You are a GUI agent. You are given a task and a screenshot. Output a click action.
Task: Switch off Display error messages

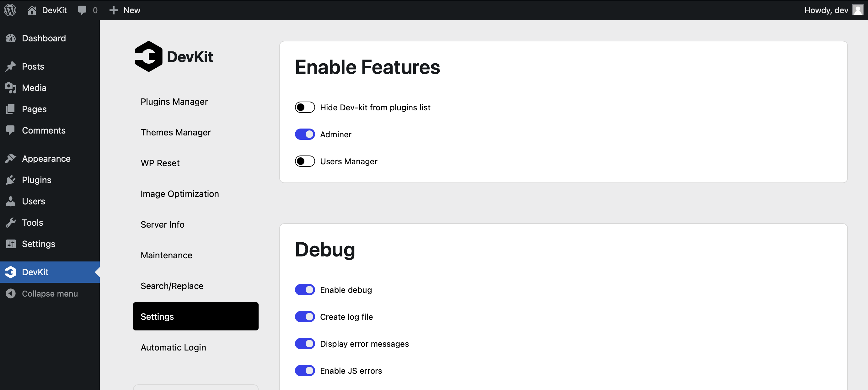coord(305,344)
